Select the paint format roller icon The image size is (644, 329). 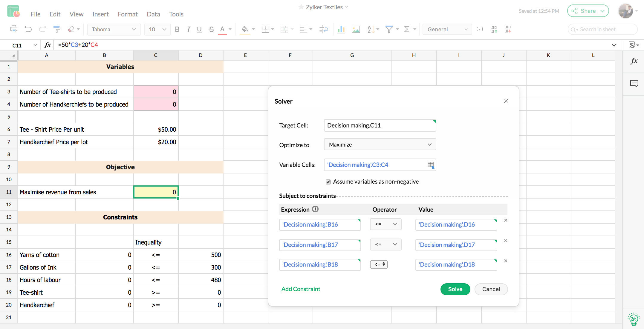click(56, 29)
